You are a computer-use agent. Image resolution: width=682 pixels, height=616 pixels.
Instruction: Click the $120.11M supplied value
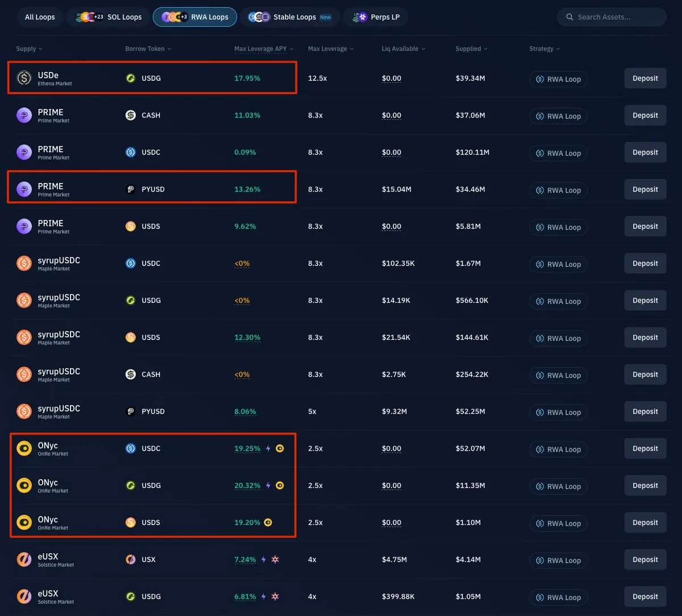(x=472, y=152)
